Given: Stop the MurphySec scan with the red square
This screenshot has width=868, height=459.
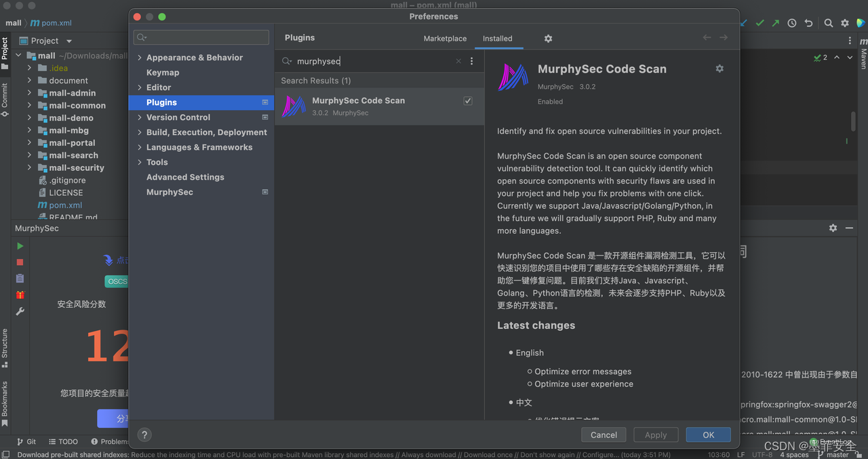Looking at the screenshot, I should (x=20, y=262).
